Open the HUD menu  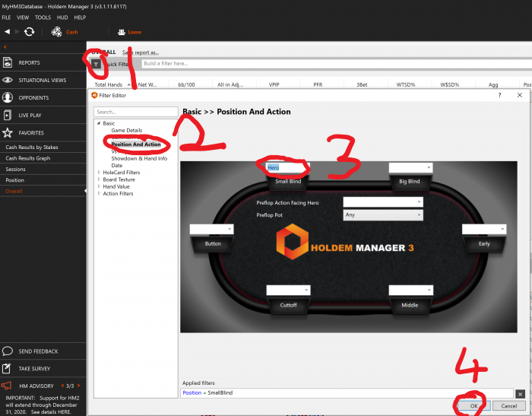(62, 17)
